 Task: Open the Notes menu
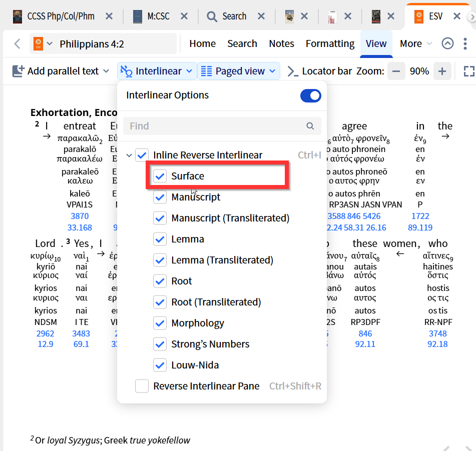[281, 43]
